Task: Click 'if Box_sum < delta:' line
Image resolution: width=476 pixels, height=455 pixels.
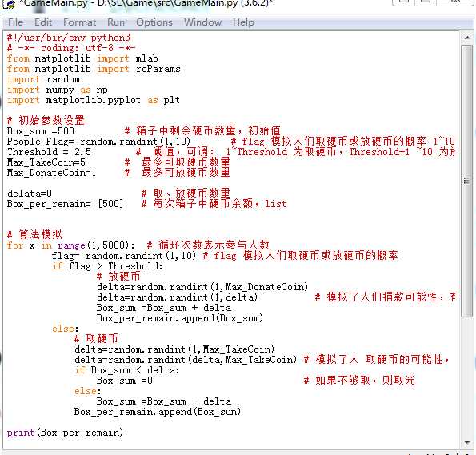Action: (127, 370)
